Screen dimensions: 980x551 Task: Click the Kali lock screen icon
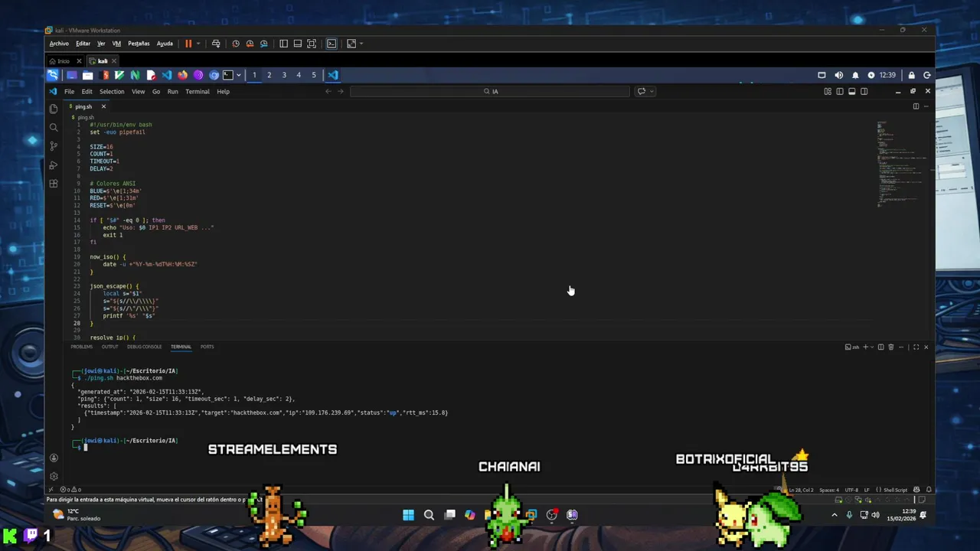[x=911, y=75]
